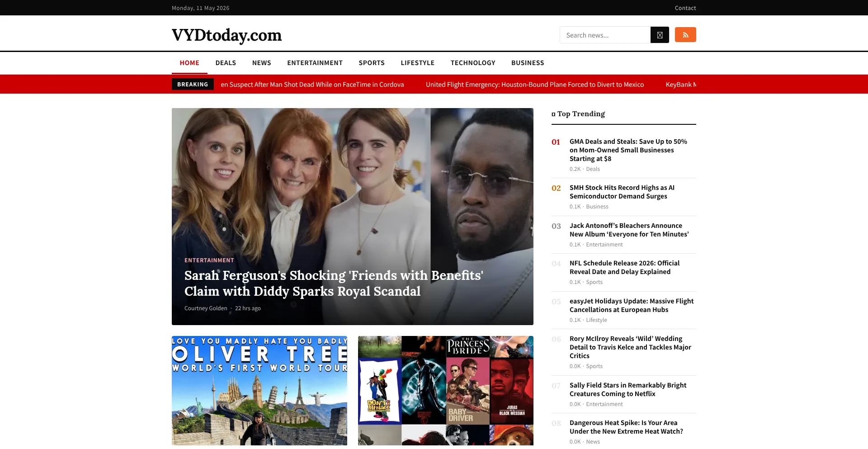Click trending rank number 03
868x449 pixels.
click(556, 226)
